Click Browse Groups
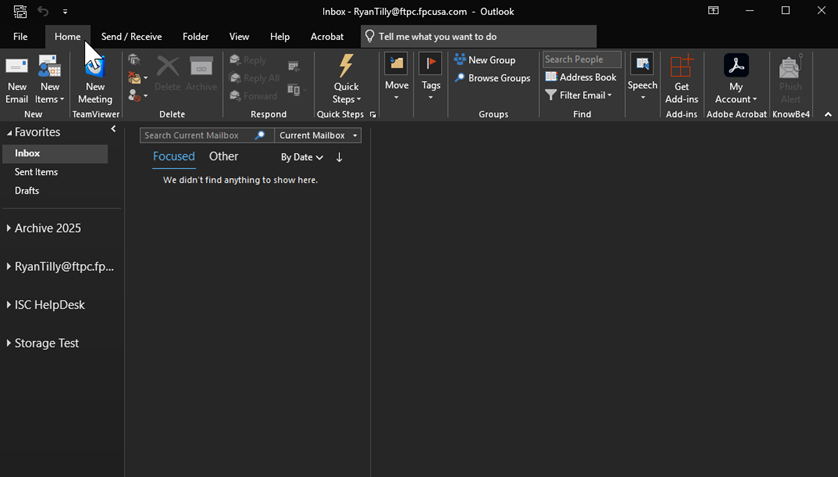 (x=492, y=78)
